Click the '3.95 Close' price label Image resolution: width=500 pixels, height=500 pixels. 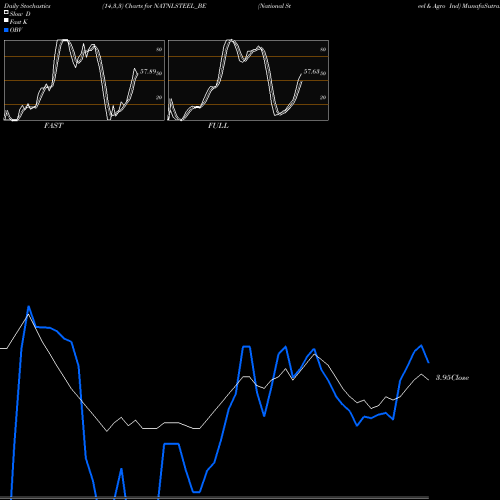(x=452, y=378)
